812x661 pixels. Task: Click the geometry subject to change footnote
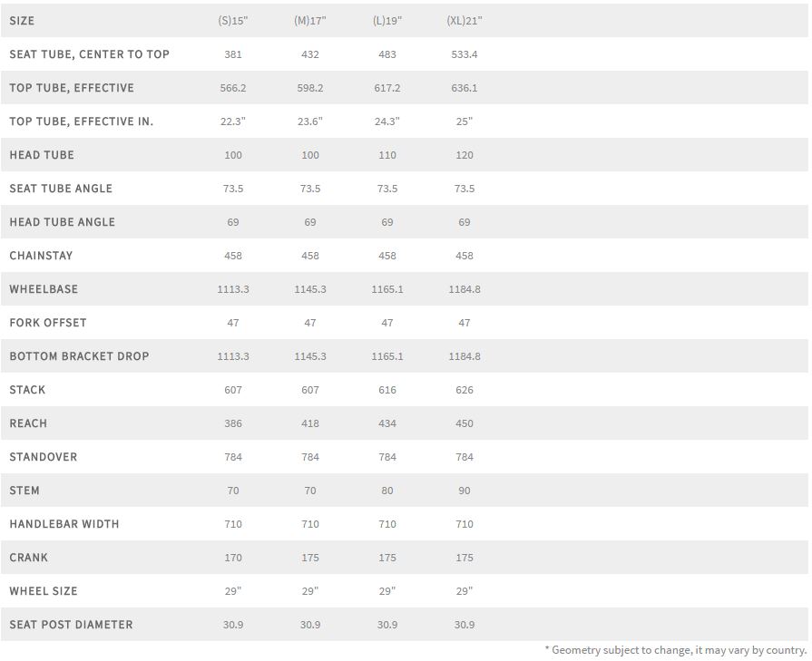click(x=675, y=650)
